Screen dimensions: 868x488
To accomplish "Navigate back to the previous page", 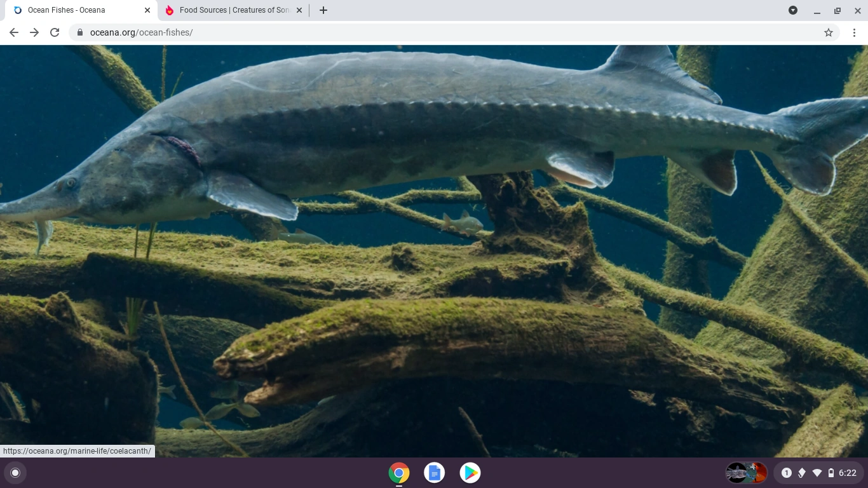I will (x=13, y=32).
